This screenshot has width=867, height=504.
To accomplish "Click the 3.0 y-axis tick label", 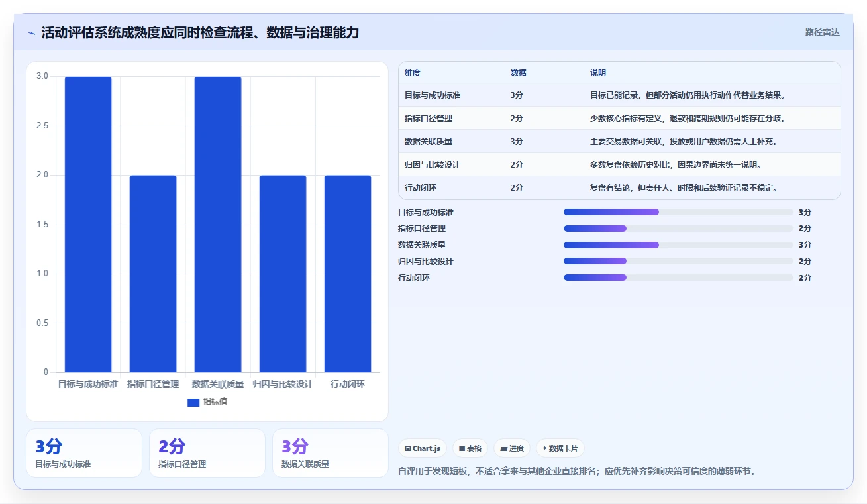I will [x=42, y=76].
